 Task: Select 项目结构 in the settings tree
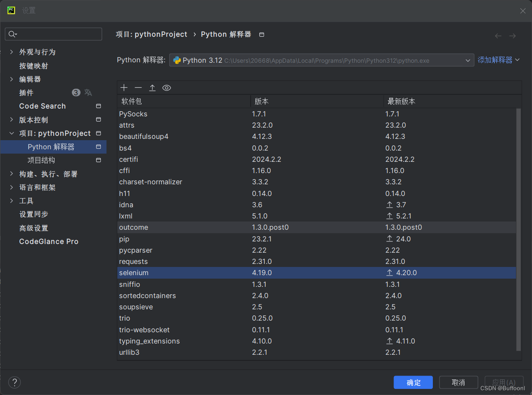pos(41,160)
